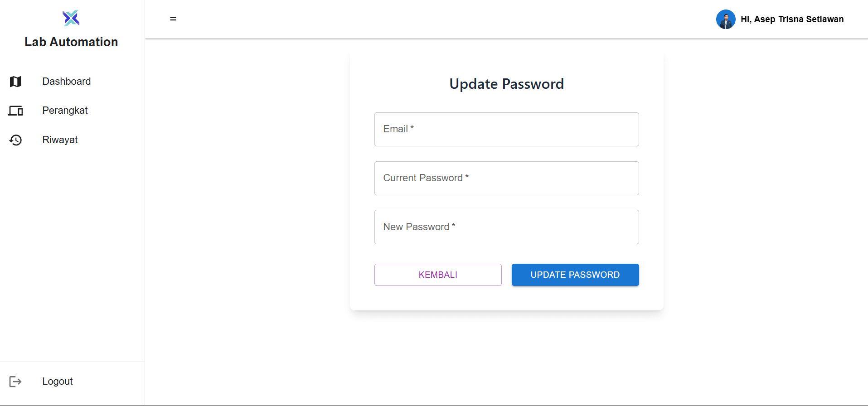This screenshot has height=406, width=868.
Task: Click the Update Password form heading
Action: (506, 84)
